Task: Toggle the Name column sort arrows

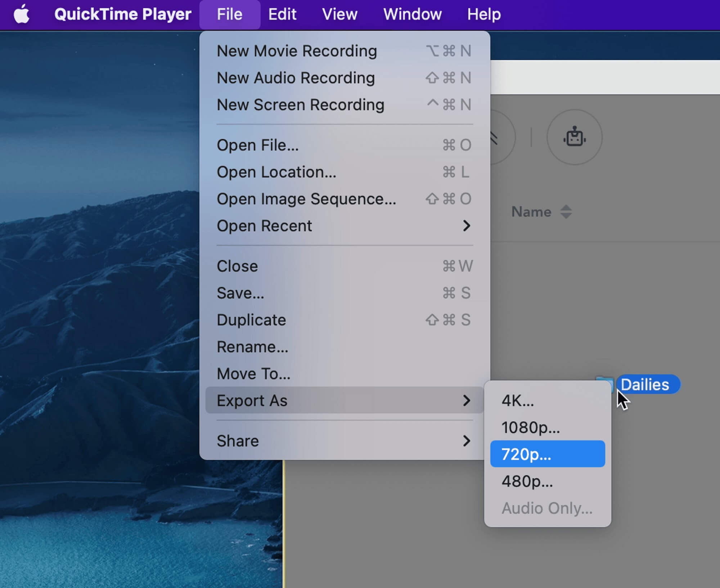Action: click(x=566, y=212)
